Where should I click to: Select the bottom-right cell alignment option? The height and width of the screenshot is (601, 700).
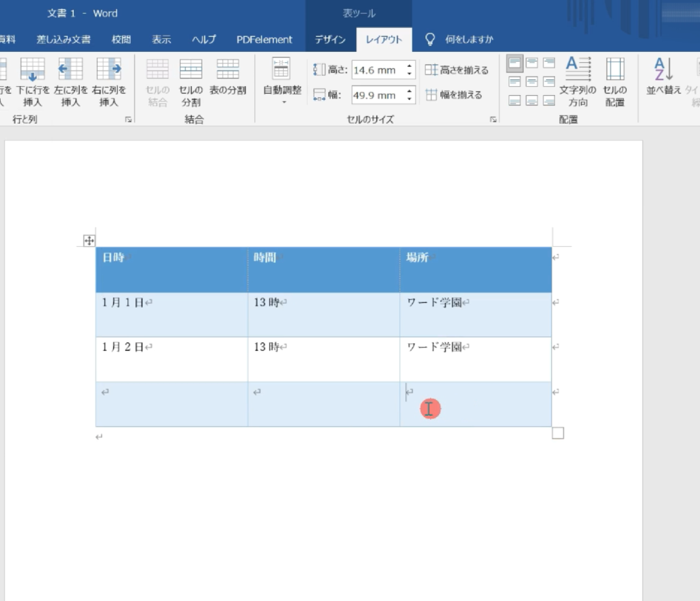(x=549, y=101)
